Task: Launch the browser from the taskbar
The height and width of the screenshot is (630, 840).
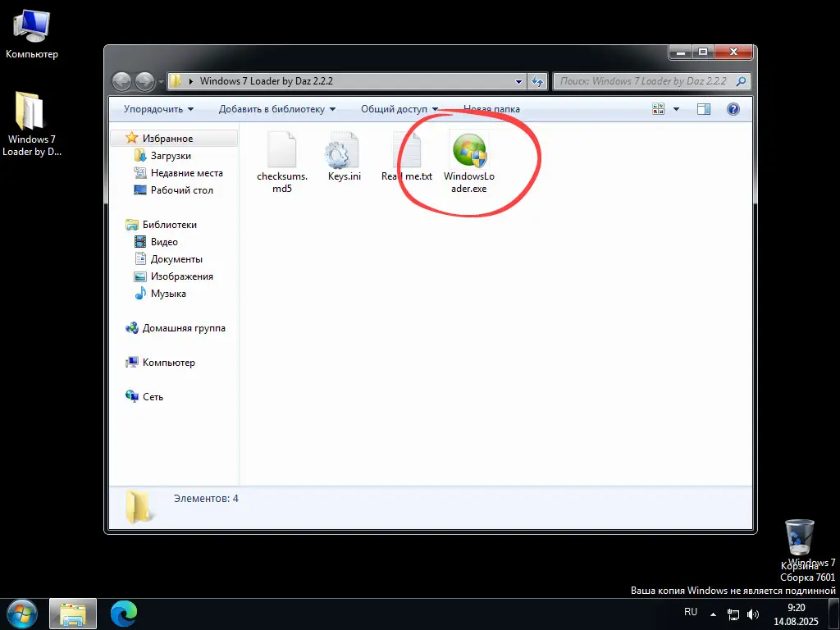Action: pos(123,613)
